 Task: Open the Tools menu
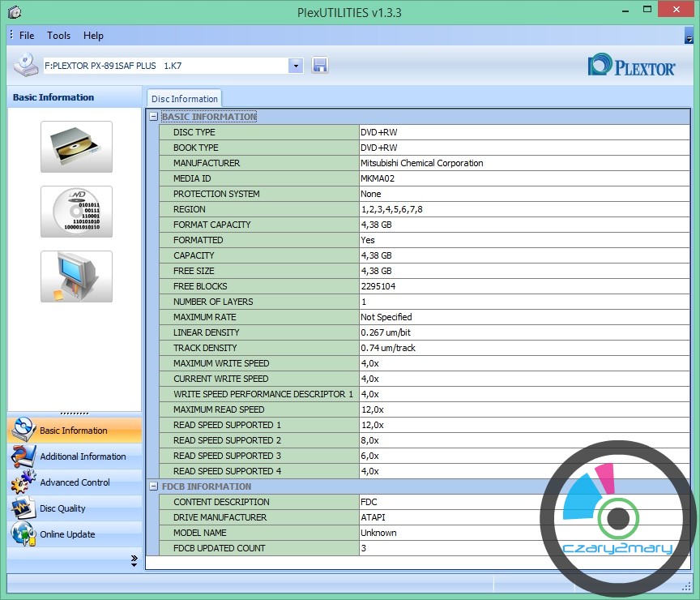point(58,36)
